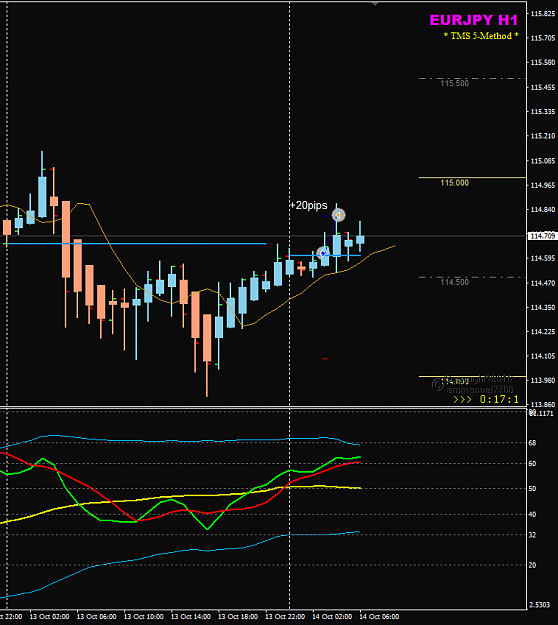
Task: Click the 14 Oct 06:00 time label
Action: pos(379,617)
